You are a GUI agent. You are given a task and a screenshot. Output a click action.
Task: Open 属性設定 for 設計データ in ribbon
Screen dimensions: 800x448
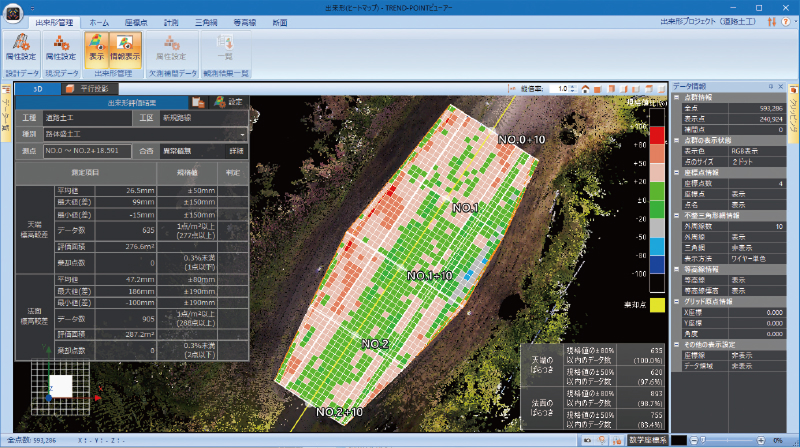[x=22, y=47]
